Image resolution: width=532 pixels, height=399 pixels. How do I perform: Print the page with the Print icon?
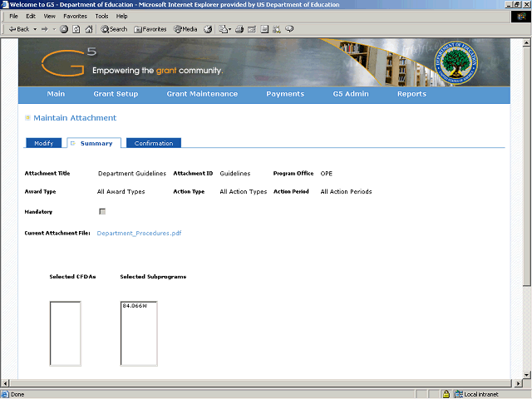tap(239, 29)
